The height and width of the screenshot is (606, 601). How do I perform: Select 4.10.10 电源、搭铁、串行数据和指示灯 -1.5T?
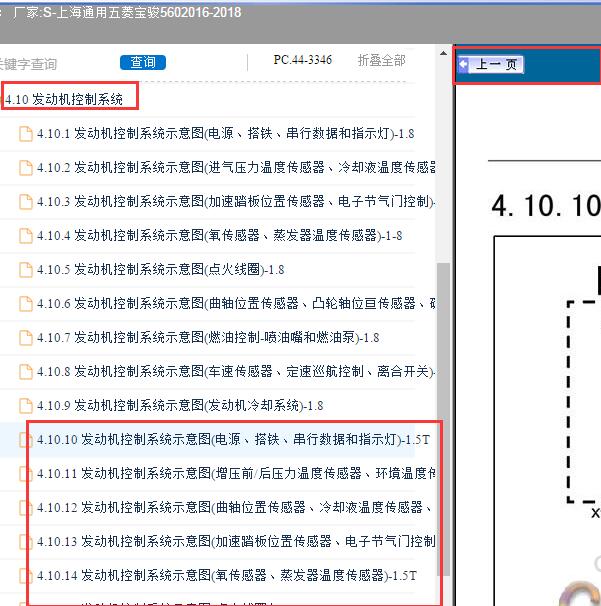[233, 440]
